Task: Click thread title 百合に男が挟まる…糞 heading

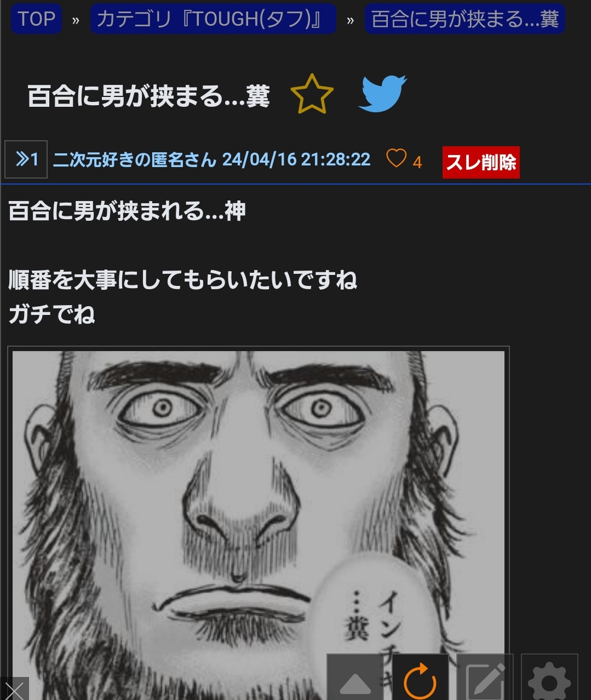Action: tap(149, 96)
